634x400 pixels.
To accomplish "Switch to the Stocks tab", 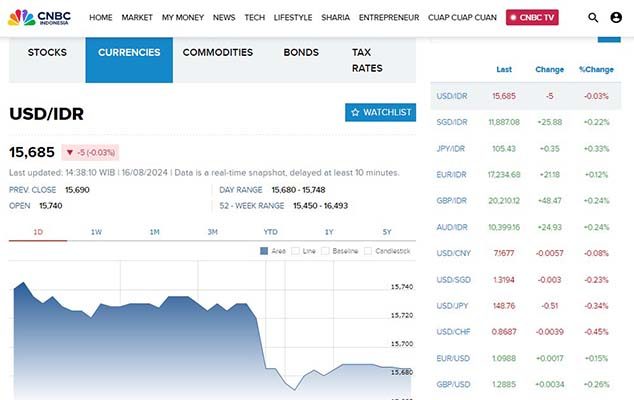I will 47,53.
